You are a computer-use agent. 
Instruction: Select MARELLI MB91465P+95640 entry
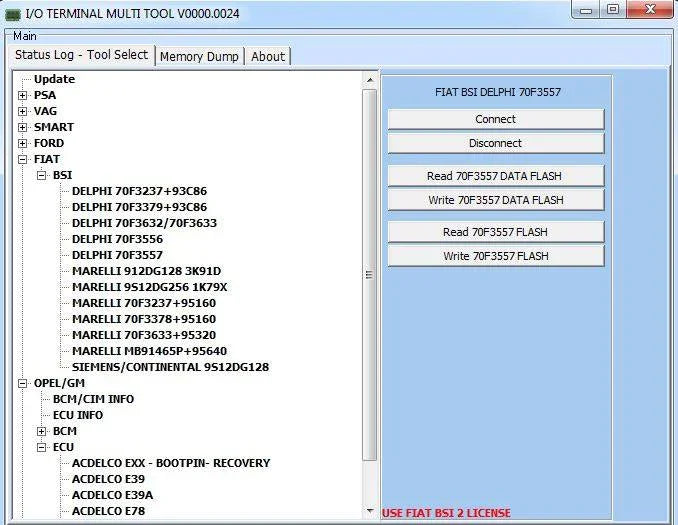click(149, 351)
